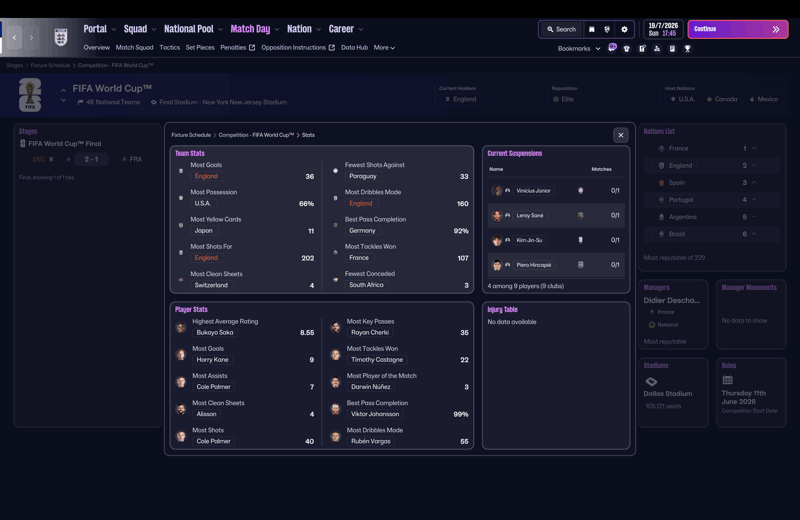The width and height of the screenshot is (800, 520).
Task: Open Rubén Vargas's profile
Action: click(370, 441)
